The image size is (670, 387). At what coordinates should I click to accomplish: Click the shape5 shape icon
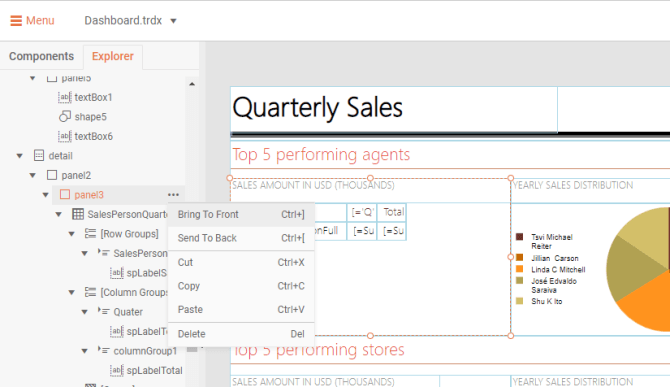tap(65, 117)
